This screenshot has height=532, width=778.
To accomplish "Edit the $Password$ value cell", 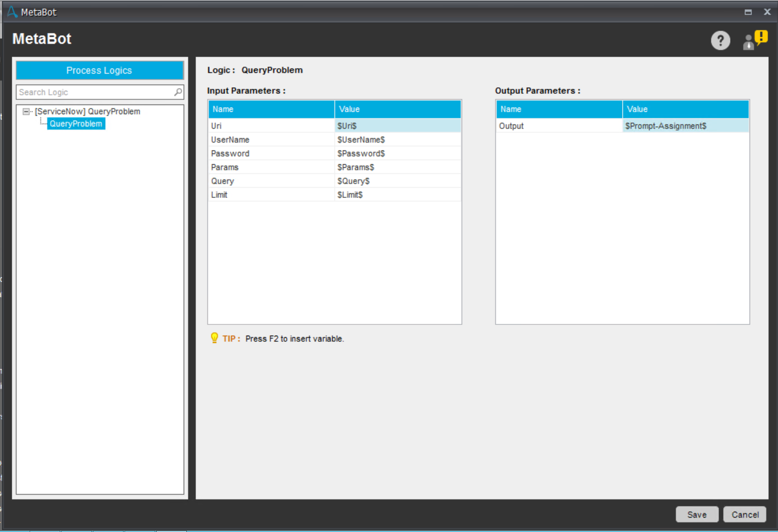I will tap(397, 154).
